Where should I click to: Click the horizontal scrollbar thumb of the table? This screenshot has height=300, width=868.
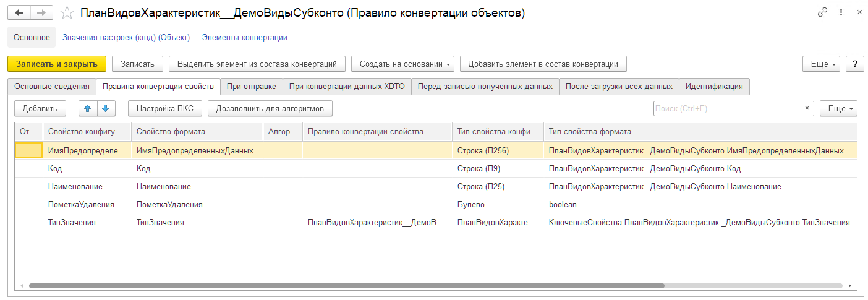[346, 286]
